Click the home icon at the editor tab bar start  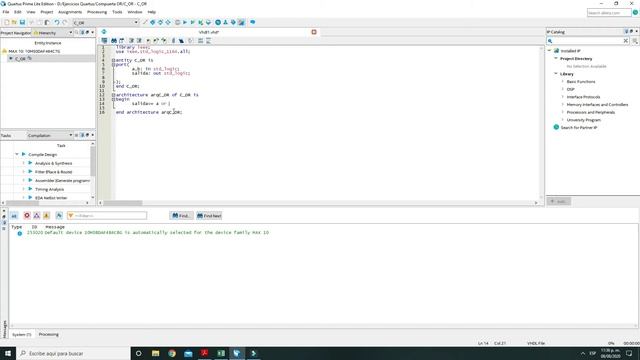[x=104, y=32]
